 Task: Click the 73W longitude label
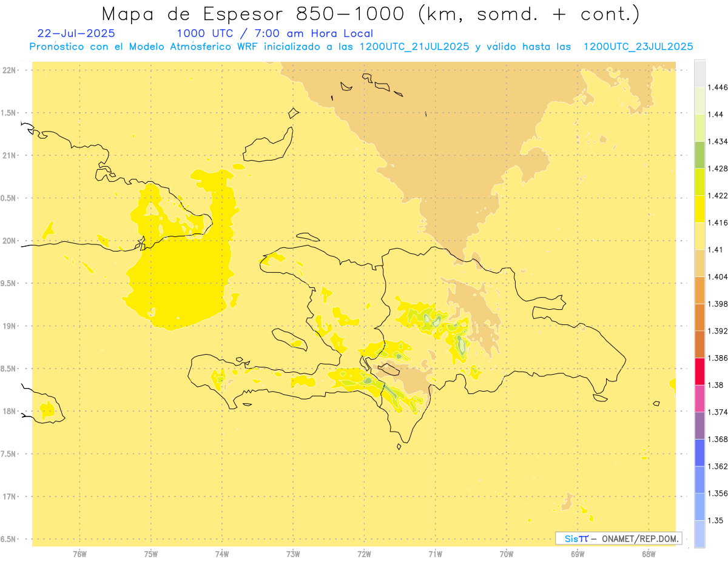click(x=293, y=554)
